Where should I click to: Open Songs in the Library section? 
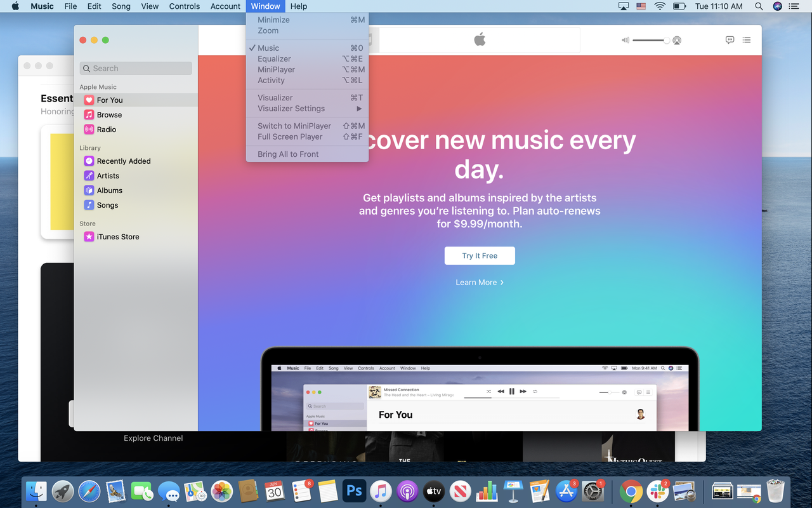click(135, 205)
